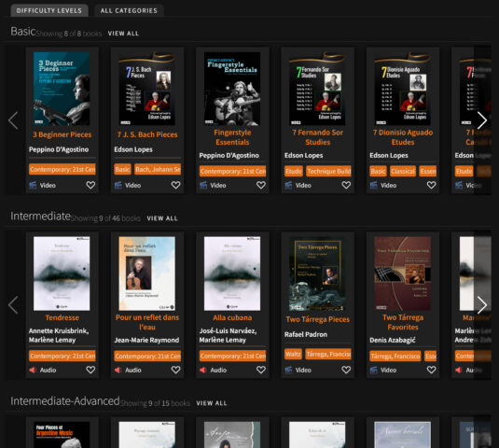Click video icon on Fingerstyle Essentials card
The width and height of the screenshot is (499, 448).
coord(203,185)
